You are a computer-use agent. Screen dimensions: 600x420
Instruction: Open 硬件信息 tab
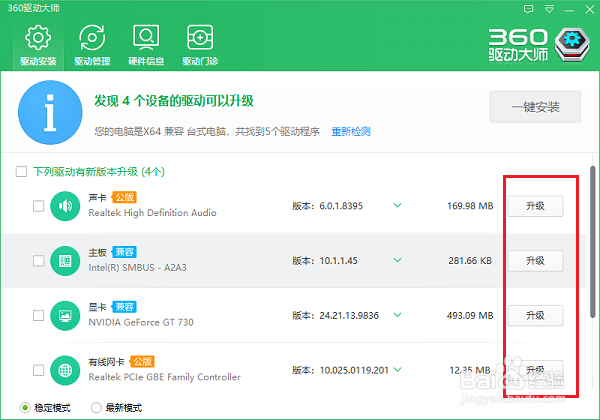pyautogui.click(x=146, y=46)
